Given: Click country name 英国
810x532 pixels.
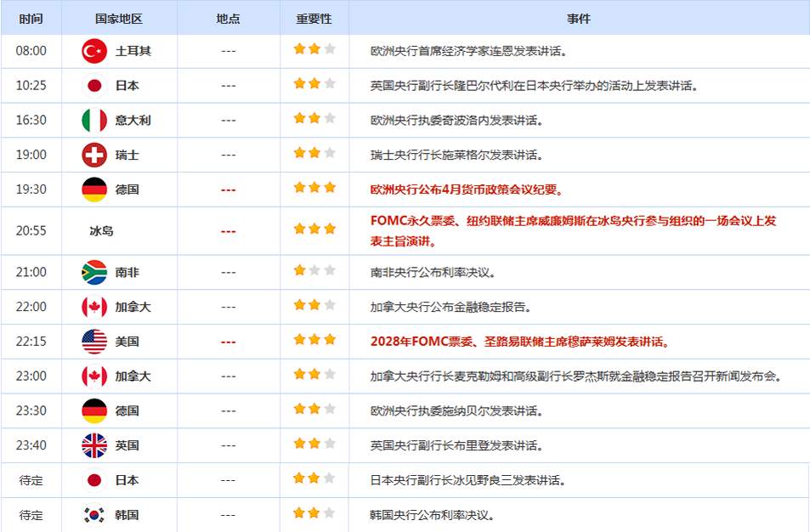Looking at the screenshot, I should pyautogui.click(x=127, y=445).
